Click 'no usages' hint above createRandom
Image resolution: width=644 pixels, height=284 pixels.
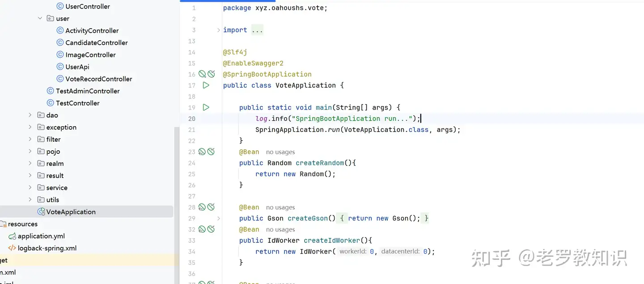point(280,152)
